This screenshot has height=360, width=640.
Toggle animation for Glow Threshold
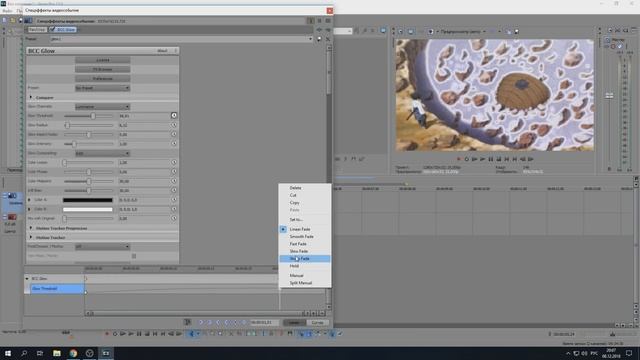click(174, 116)
